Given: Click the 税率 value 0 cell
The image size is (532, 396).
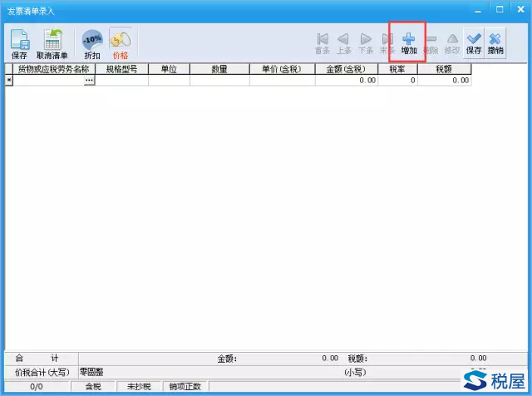Looking at the screenshot, I should click(397, 81).
